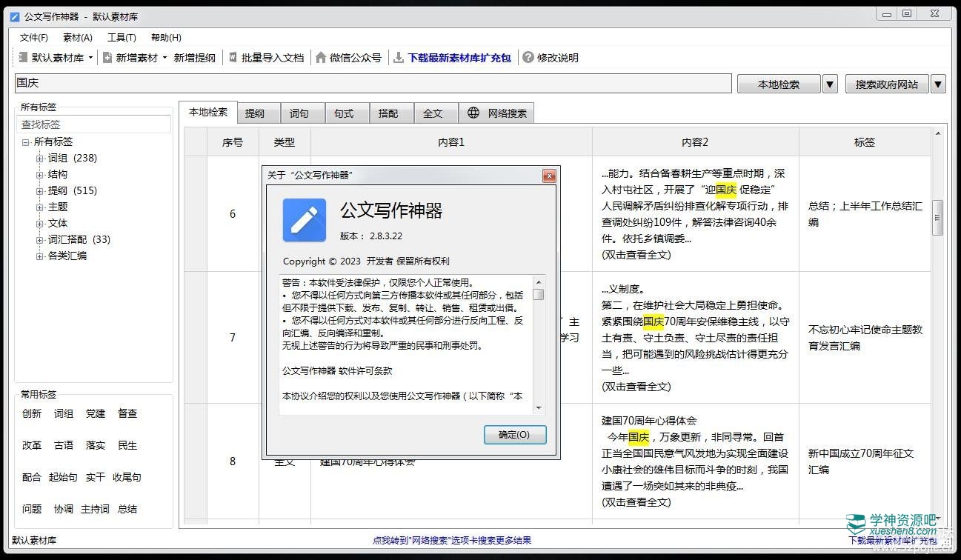Click the globe icon on 网络搜索 tab

tap(473, 113)
